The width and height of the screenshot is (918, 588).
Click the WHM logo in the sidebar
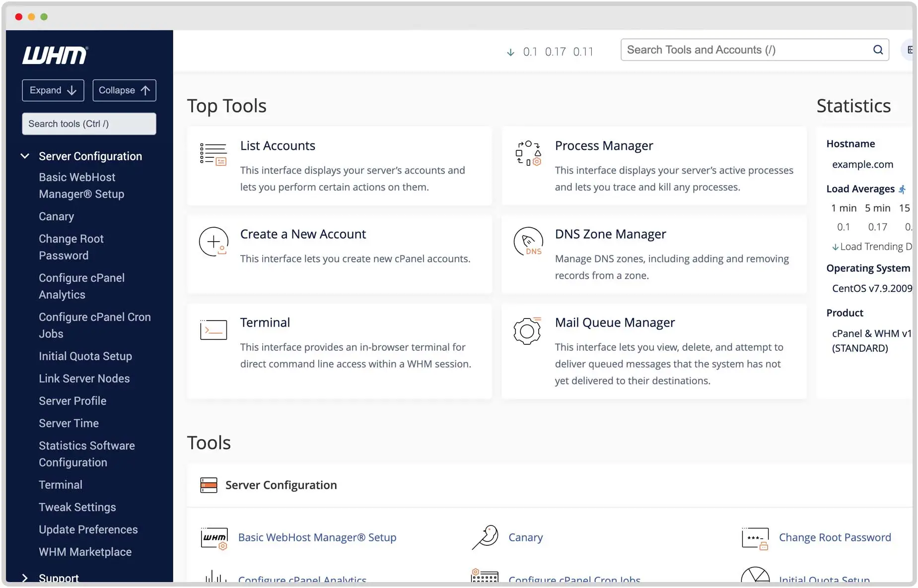pyautogui.click(x=55, y=55)
